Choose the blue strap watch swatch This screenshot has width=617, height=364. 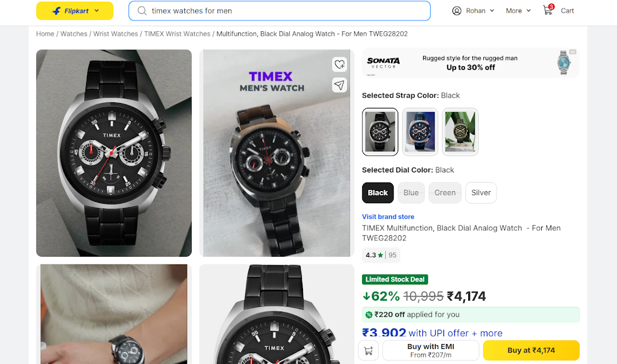(x=420, y=132)
